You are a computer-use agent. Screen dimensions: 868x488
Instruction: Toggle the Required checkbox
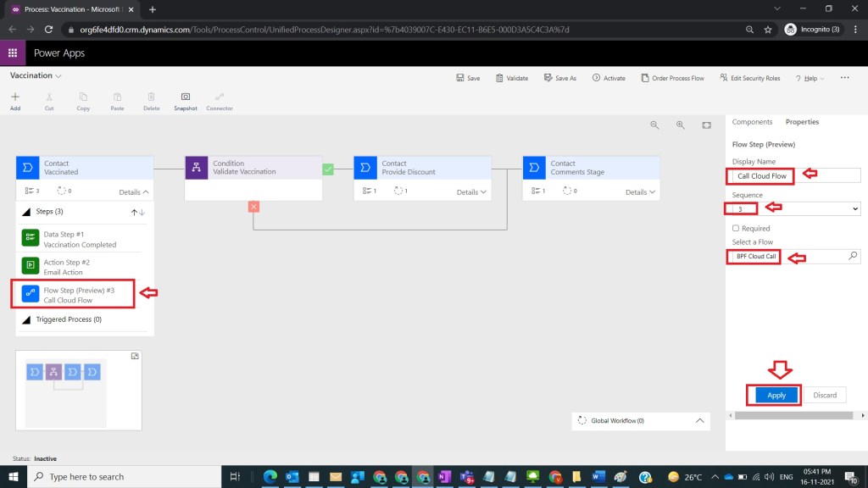tap(736, 228)
